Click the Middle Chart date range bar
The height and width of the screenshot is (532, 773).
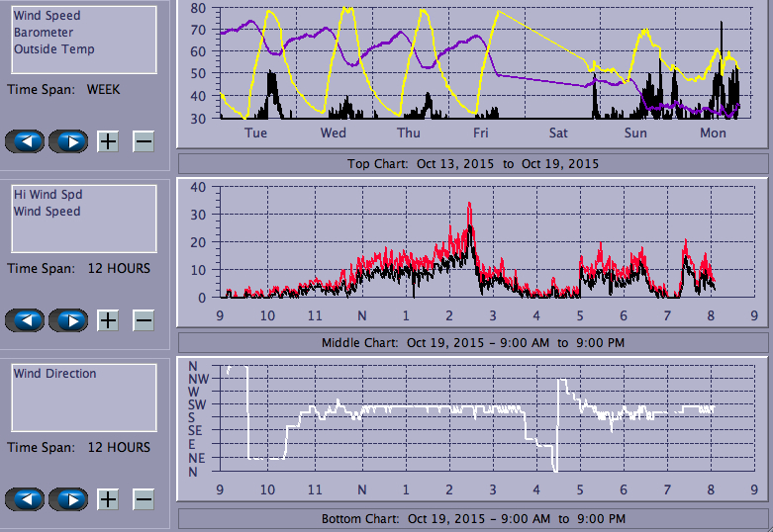click(472, 343)
